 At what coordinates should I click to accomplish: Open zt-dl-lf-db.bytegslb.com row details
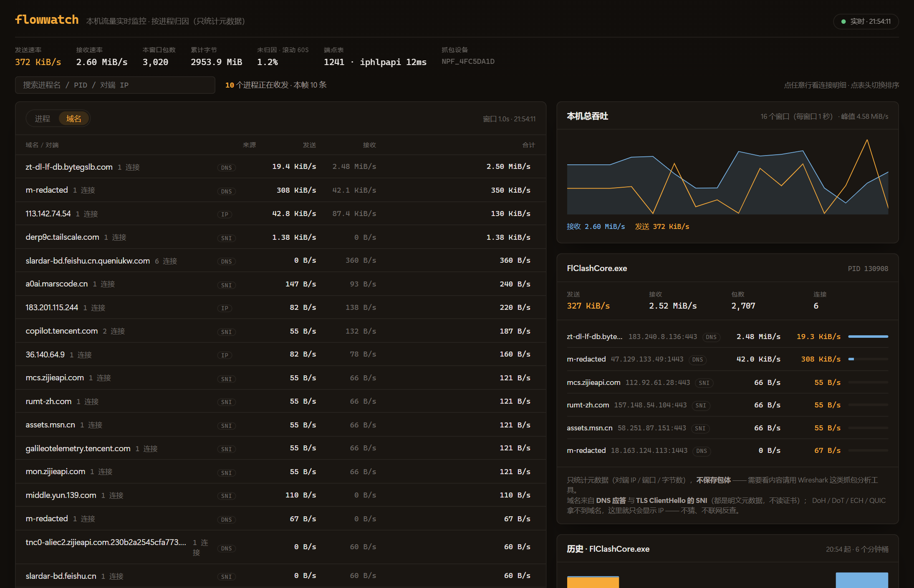click(x=280, y=167)
